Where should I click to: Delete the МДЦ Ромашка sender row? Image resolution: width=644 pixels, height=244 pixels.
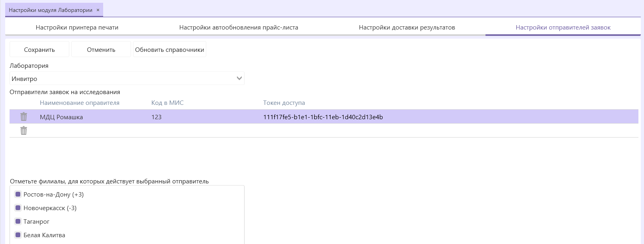point(24,117)
